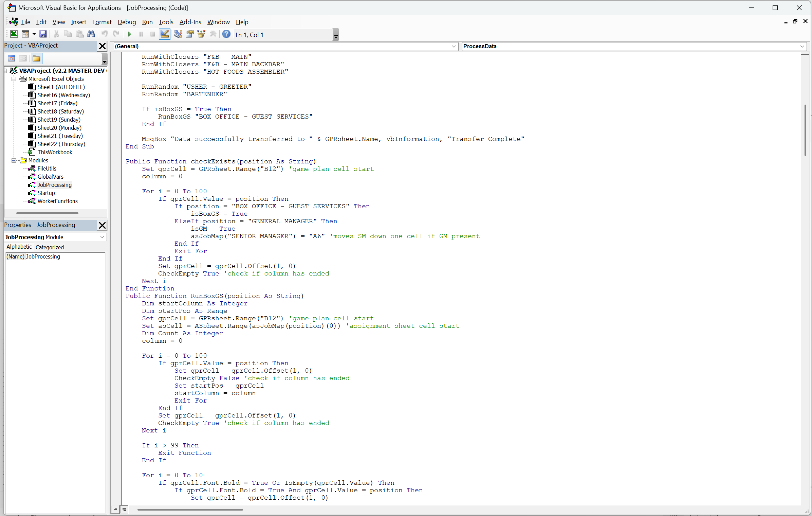Click the View Microsoft Excel toolbar icon
Viewport: 812px width, 516px height.
(14, 34)
